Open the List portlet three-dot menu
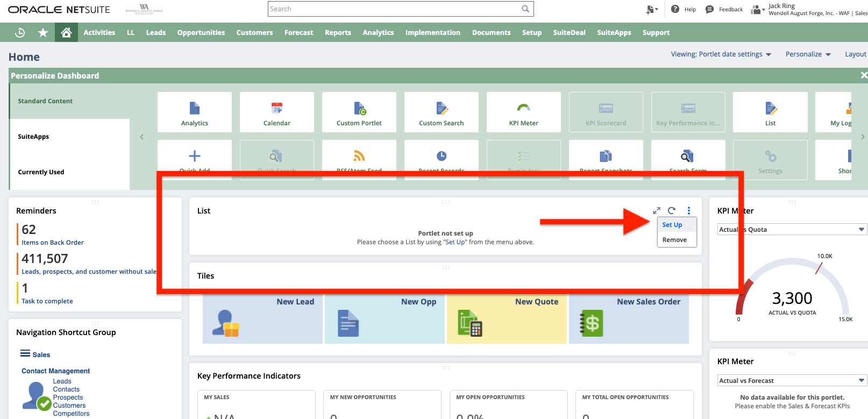This screenshot has width=868, height=419. (689, 210)
